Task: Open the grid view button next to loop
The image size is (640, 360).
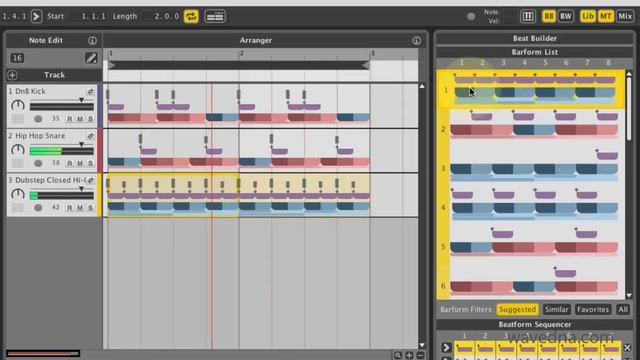Action: [215, 16]
